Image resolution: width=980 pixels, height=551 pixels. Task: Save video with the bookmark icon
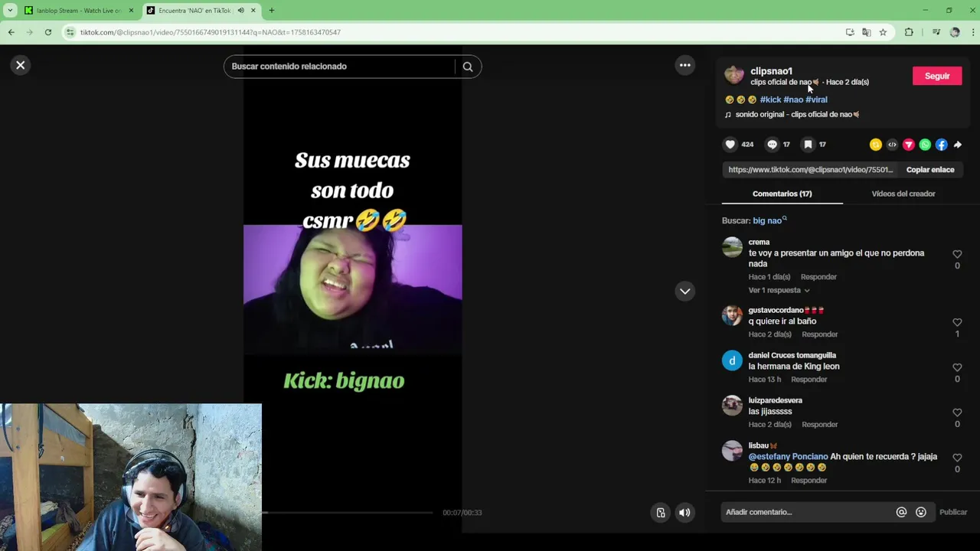coord(808,144)
